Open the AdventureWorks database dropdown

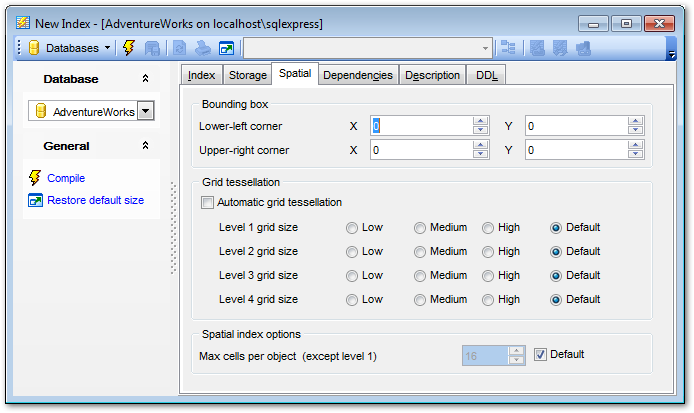coord(145,112)
